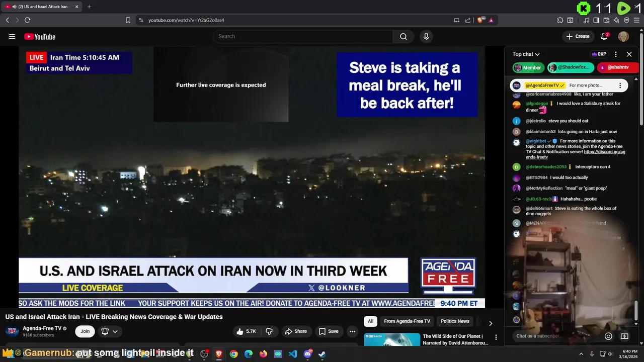
Task: Toggle the browser sidebar panel icon
Action: coord(596,20)
